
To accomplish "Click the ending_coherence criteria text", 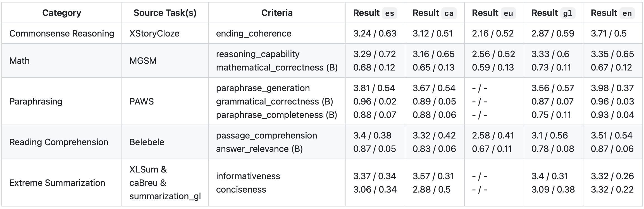I will [254, 33].
